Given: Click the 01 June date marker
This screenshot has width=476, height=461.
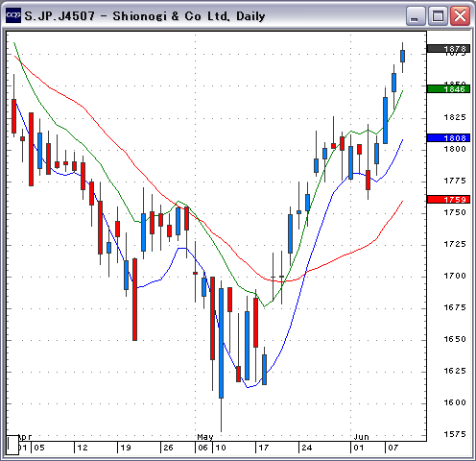Looking at the screenshot, I should click(359, 448).
